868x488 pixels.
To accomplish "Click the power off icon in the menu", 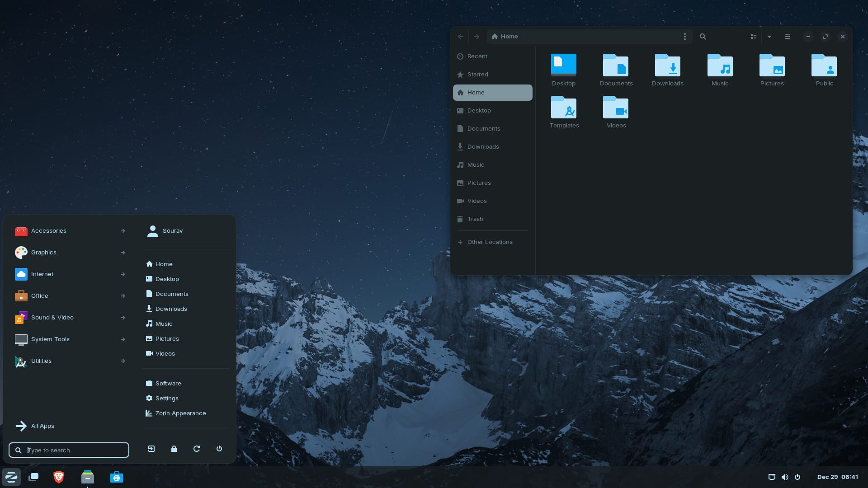I will click(x=219, y=449).
